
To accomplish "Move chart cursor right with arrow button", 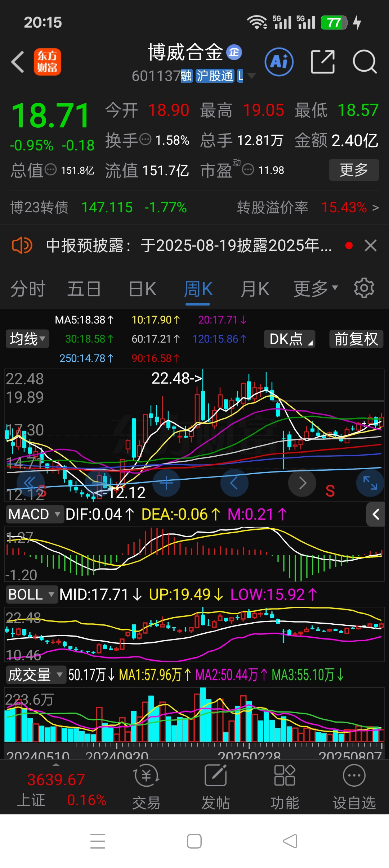I will point(302,483).
